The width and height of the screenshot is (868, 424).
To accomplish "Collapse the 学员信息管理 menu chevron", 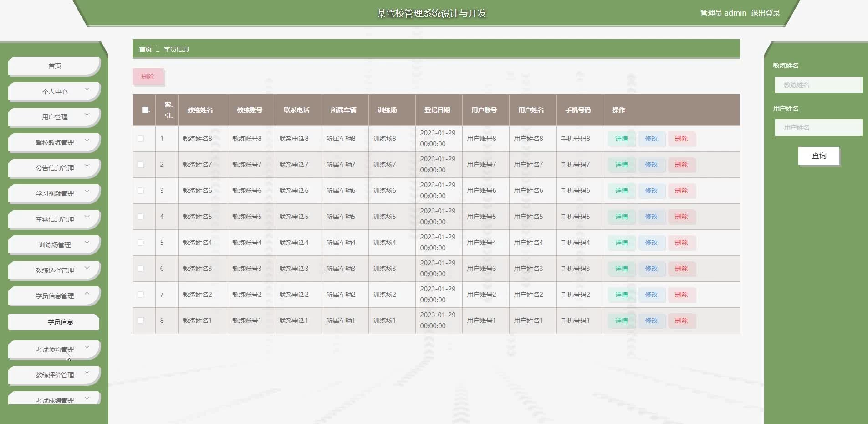I will (x=87, y=294).
